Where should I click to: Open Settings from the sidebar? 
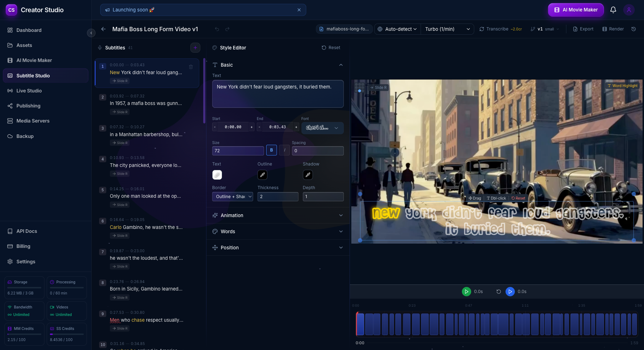tap(25, 262)
